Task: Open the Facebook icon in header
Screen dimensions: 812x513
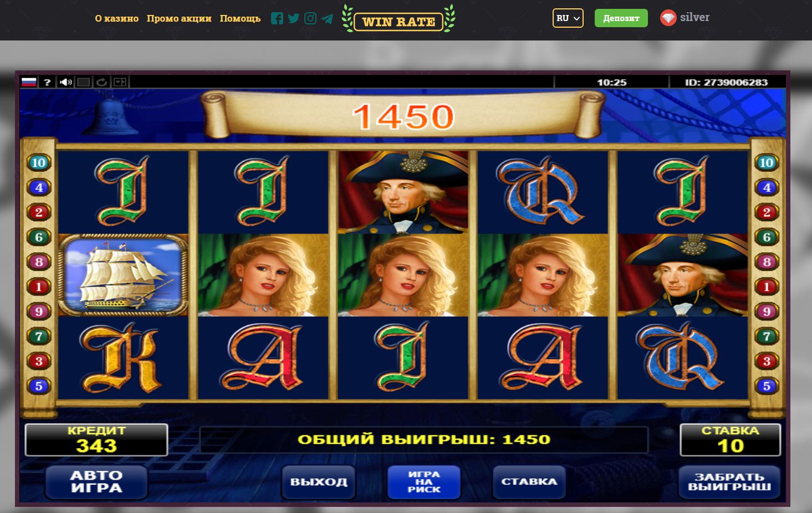Action: [277, 18]
